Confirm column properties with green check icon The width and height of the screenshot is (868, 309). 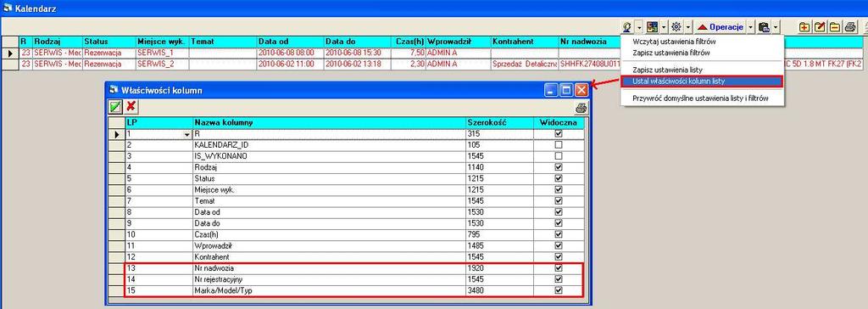(115, 106)
